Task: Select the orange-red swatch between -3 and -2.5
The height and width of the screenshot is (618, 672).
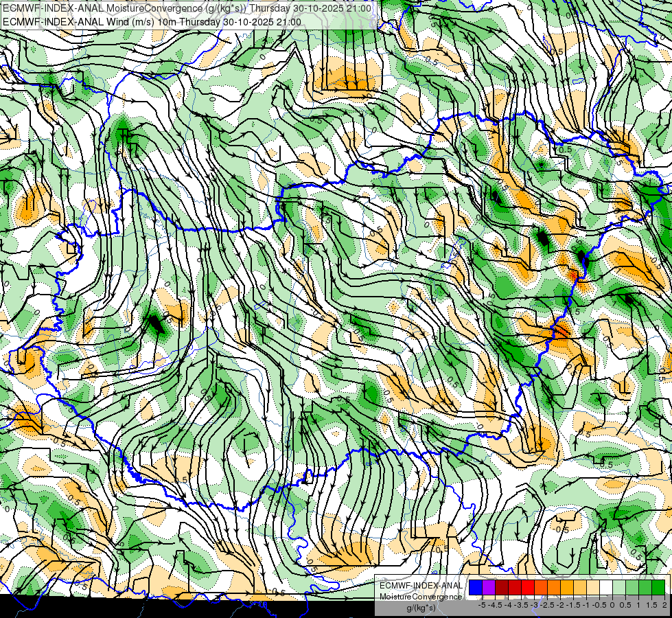Action: 541,588
